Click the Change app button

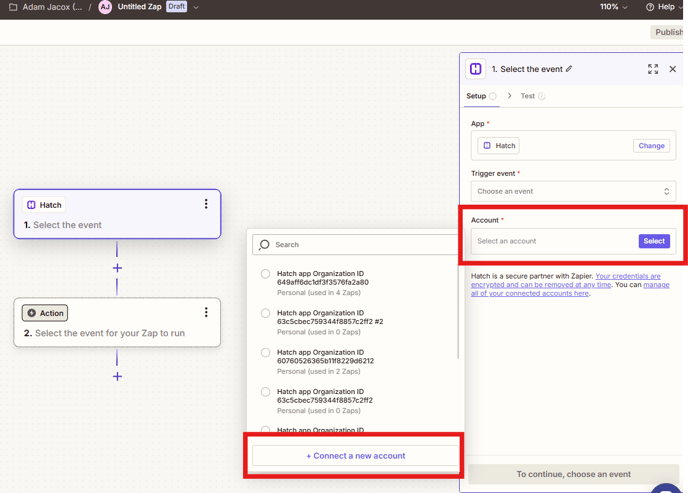click(651, 146)
